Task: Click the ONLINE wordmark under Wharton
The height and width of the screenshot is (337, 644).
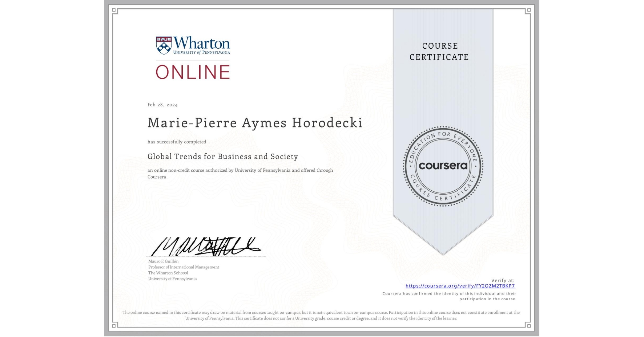Action: [x=193, y=72]
